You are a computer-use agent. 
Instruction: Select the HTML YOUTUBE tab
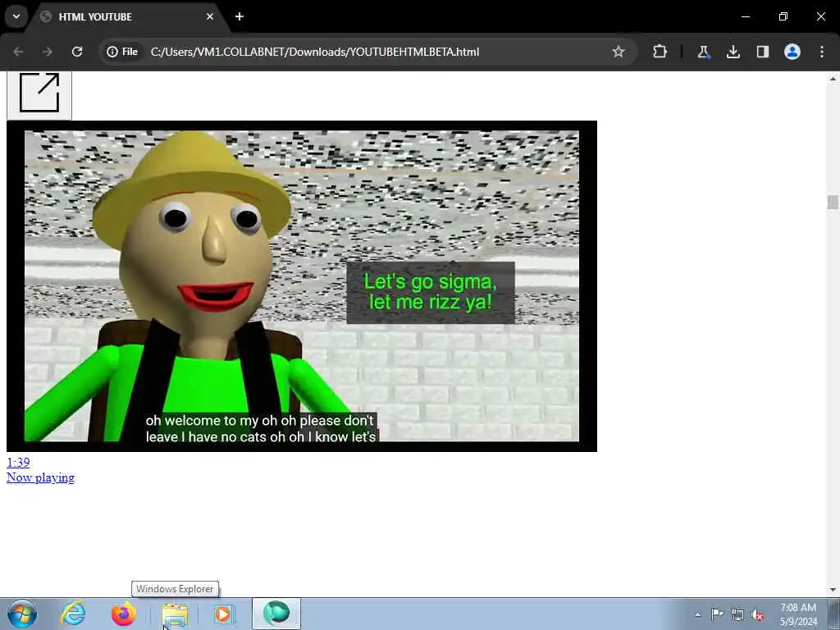click(x=127, y=16)
